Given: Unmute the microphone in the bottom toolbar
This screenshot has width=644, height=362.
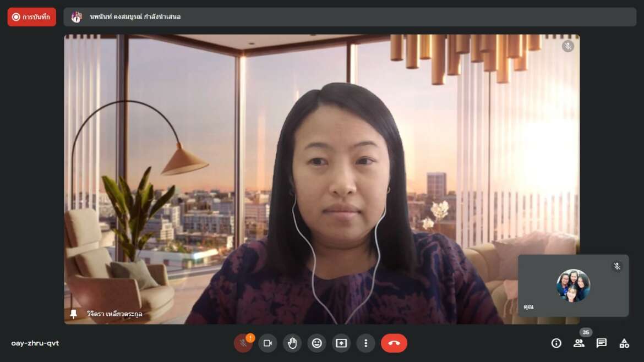Looking at the screenshot, I should tap(243, 343).
